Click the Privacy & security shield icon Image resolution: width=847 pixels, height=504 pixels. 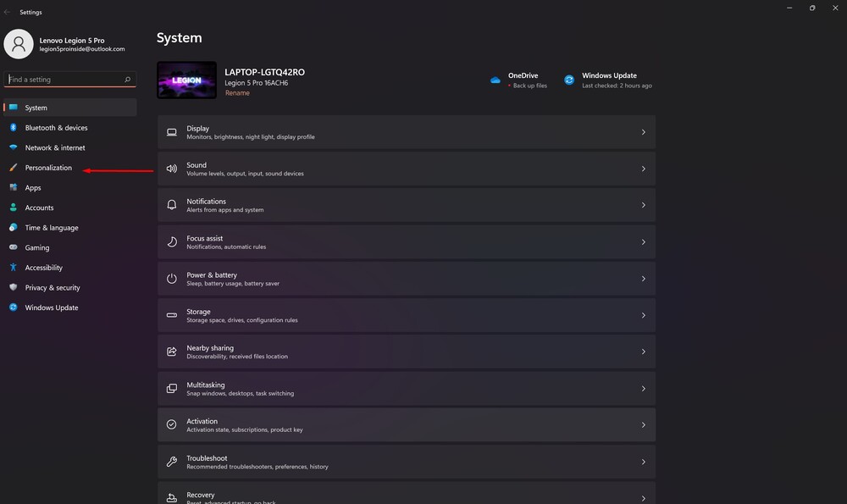coord(14,287)
